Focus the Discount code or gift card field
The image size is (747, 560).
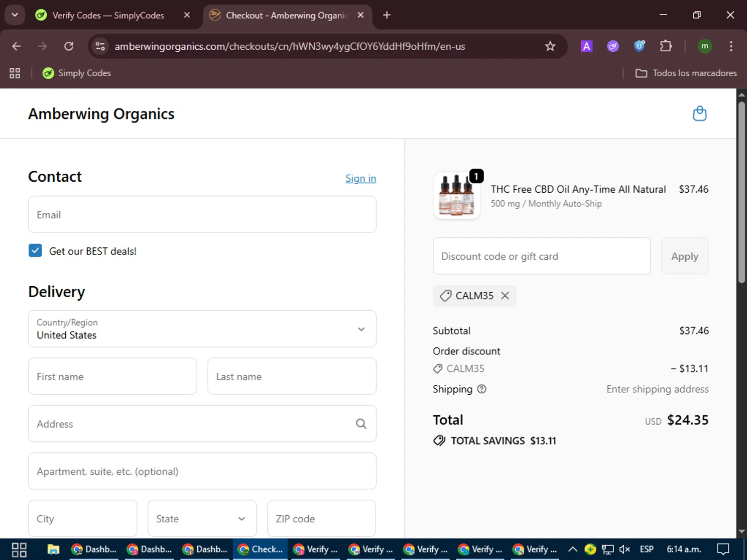click(542, 256)
